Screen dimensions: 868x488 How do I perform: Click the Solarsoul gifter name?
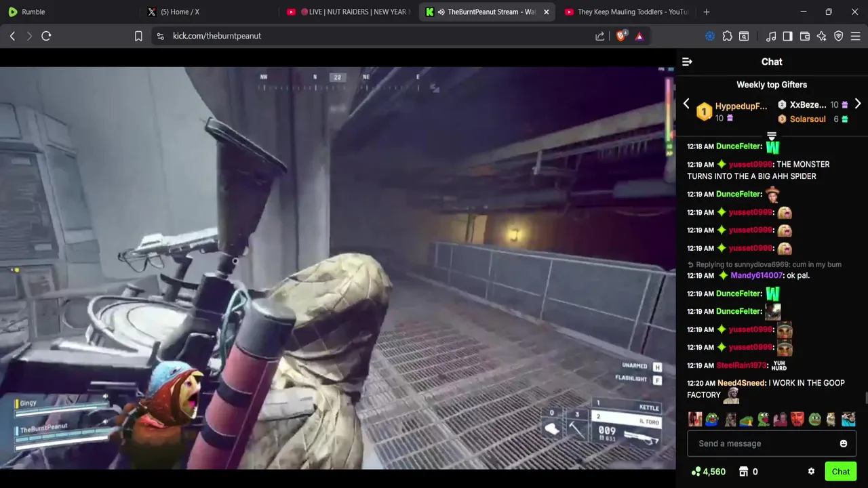(808, 119)
